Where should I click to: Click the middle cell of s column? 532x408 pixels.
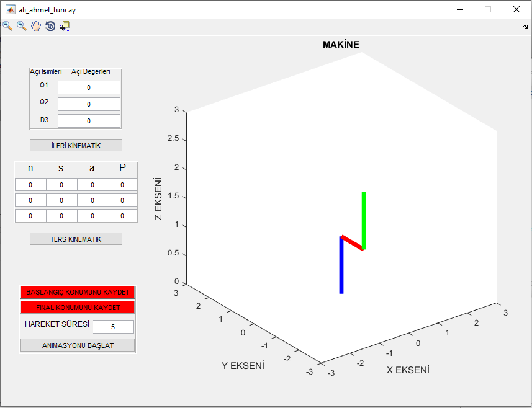[x=60, y=200]
